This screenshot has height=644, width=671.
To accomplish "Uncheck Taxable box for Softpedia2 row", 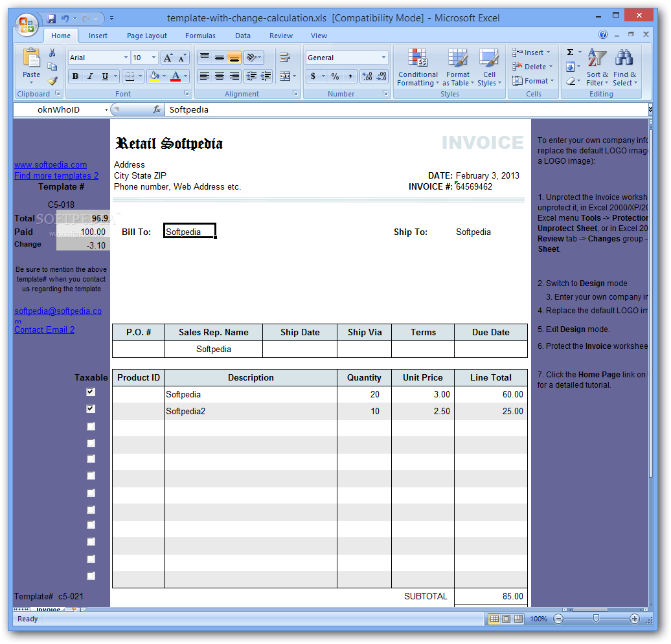I will tap(90, 408).
